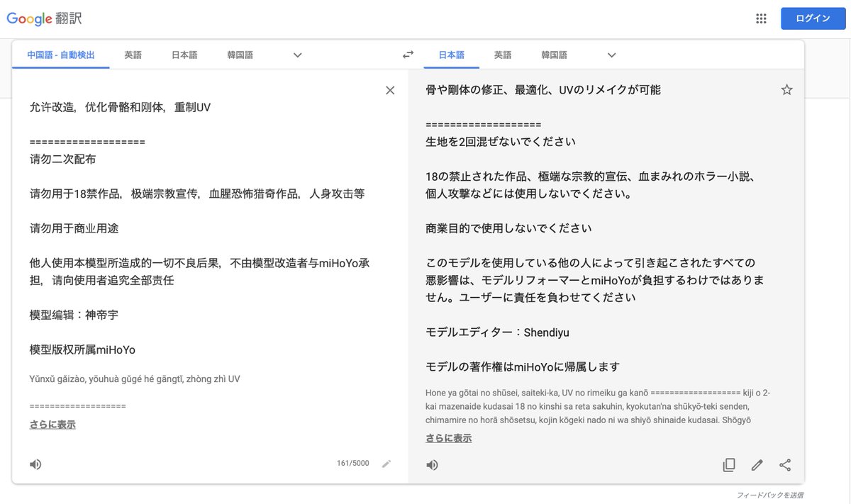Swap source and target languages
Screen dimensions: 851x504
pos(408,55)
